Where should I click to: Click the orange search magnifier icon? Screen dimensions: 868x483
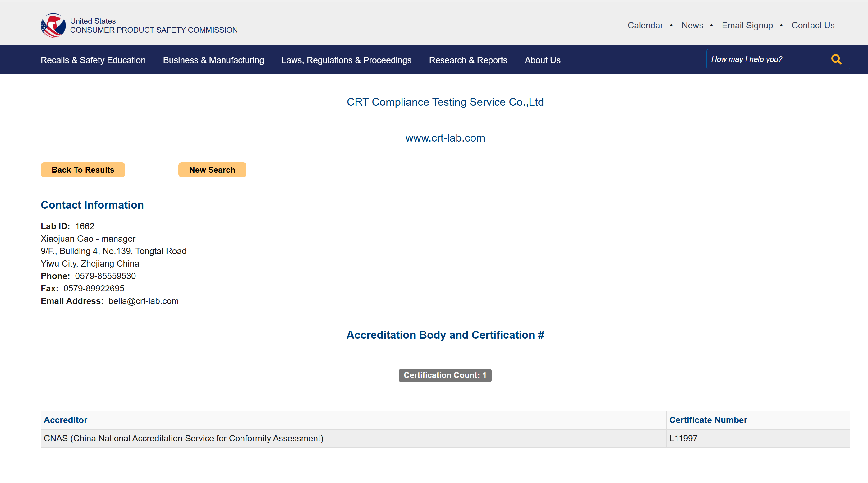point(836,59)
